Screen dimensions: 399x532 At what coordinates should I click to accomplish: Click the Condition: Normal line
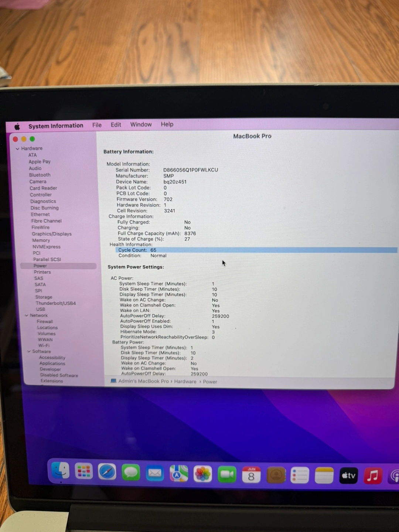[x=142, y=256]
